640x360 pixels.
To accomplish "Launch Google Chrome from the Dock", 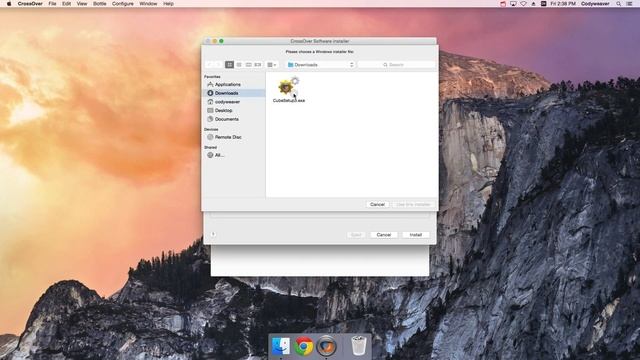I will (304, 346).
